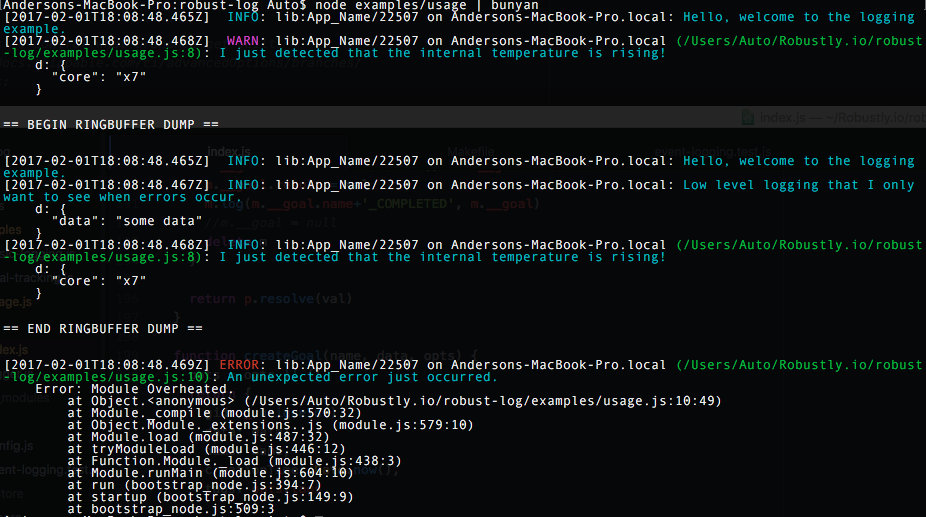Click stack line 'at Function.Module._load (module.js:438:3)'
Image resolution: width=926 pixels, height=517 pixels.
pos(234,461)
